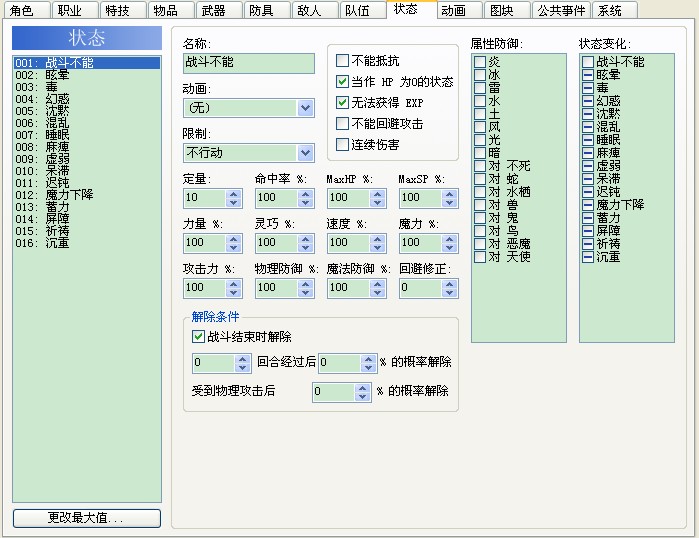Open the 系统 tab

coord(615,10)
